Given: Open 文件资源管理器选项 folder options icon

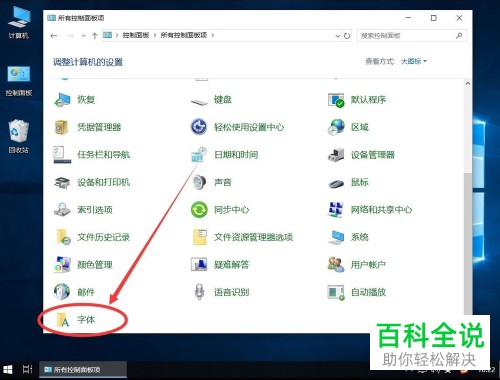Looking at the screenshot, I should 199,237.
